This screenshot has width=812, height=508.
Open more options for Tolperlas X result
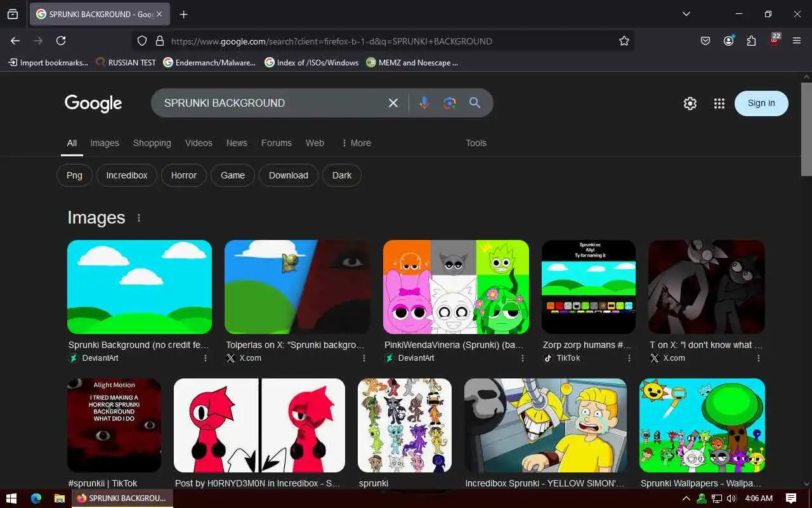pyautogui.click(x=364, y=358)
